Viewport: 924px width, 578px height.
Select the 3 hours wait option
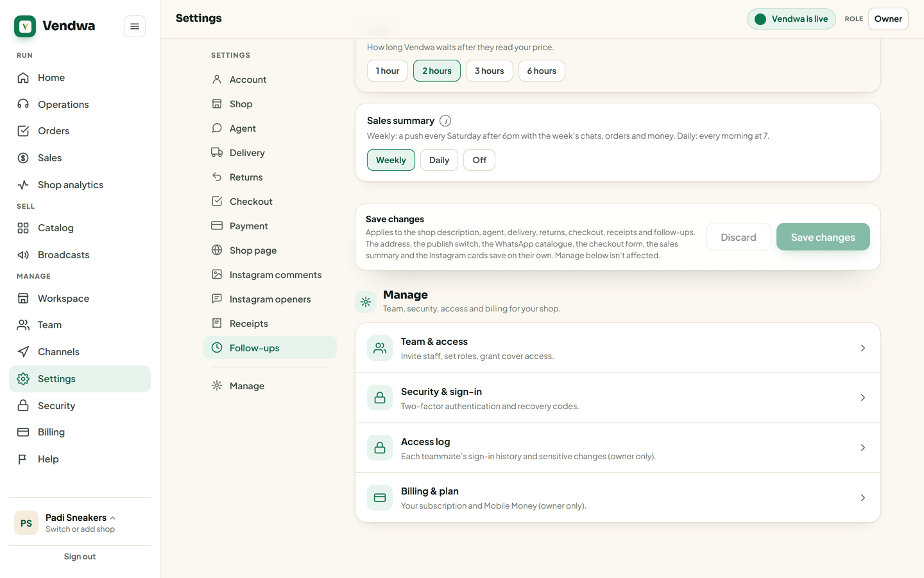tap(490, 71)
